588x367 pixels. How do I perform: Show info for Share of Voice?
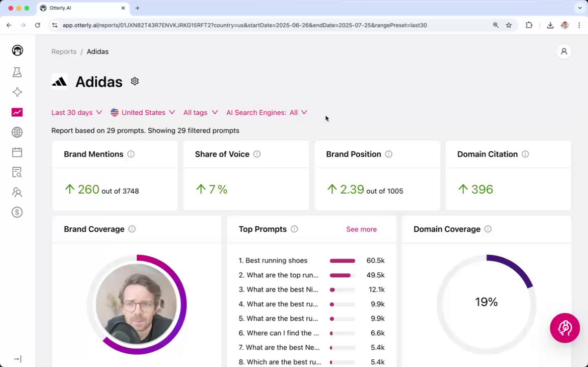(x=257, y=154)
